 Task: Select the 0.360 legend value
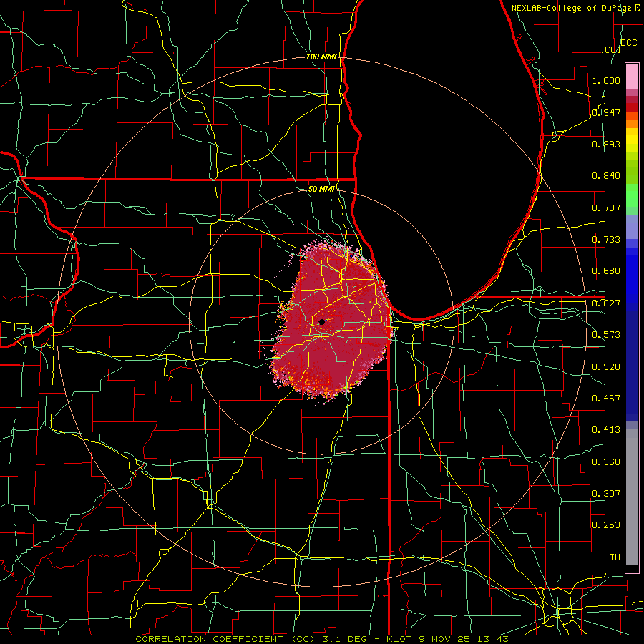pos(606,462)
